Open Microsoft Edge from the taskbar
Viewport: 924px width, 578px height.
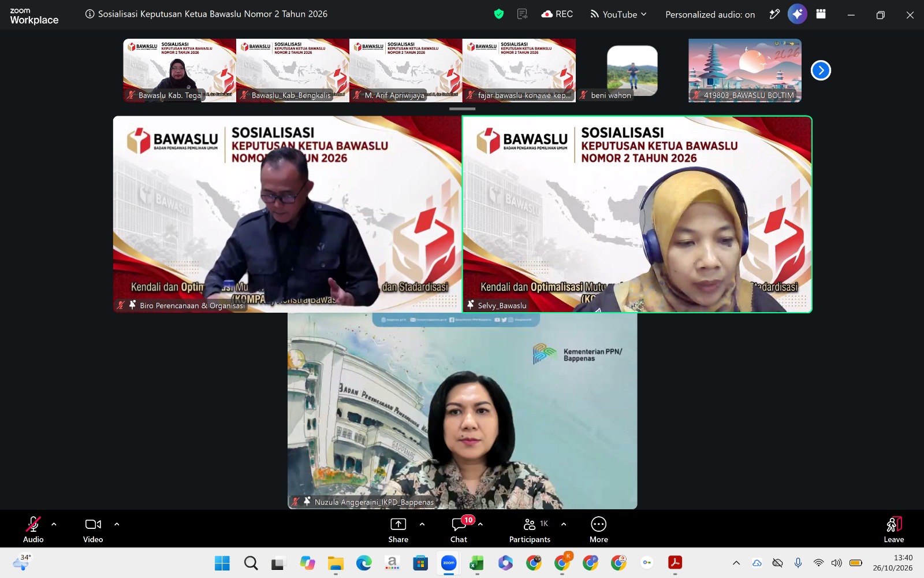pos(364,563)
